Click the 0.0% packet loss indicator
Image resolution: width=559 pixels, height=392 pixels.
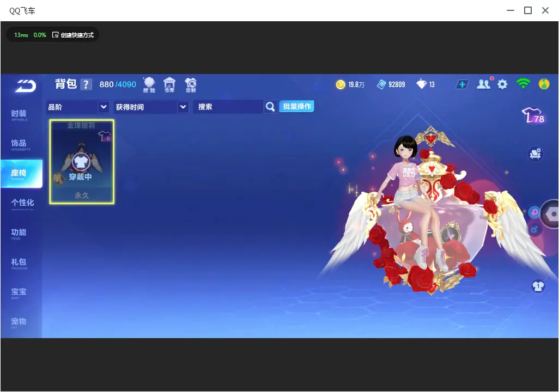(x=40, y=35)
